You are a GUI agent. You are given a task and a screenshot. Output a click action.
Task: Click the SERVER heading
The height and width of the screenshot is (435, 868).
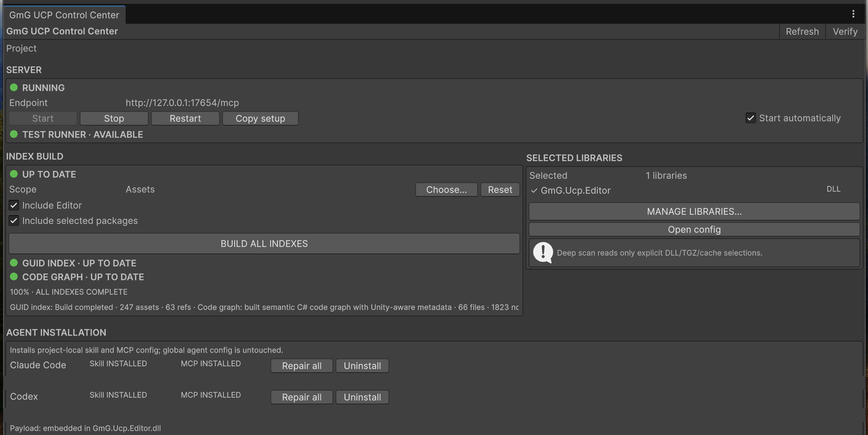tap(24, 70)
